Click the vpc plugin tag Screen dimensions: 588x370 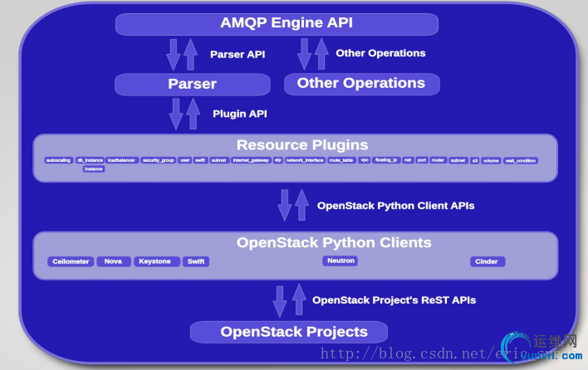364,160
